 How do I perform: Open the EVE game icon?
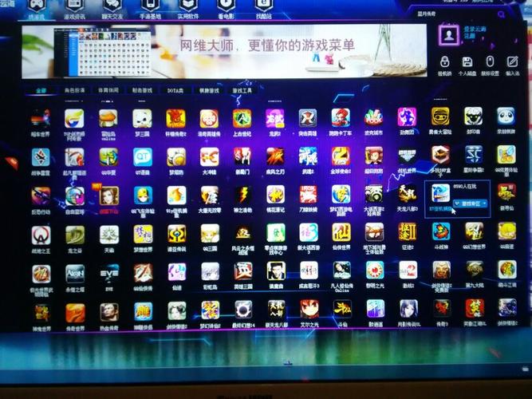pyautogui.click(x=109, y=274)
